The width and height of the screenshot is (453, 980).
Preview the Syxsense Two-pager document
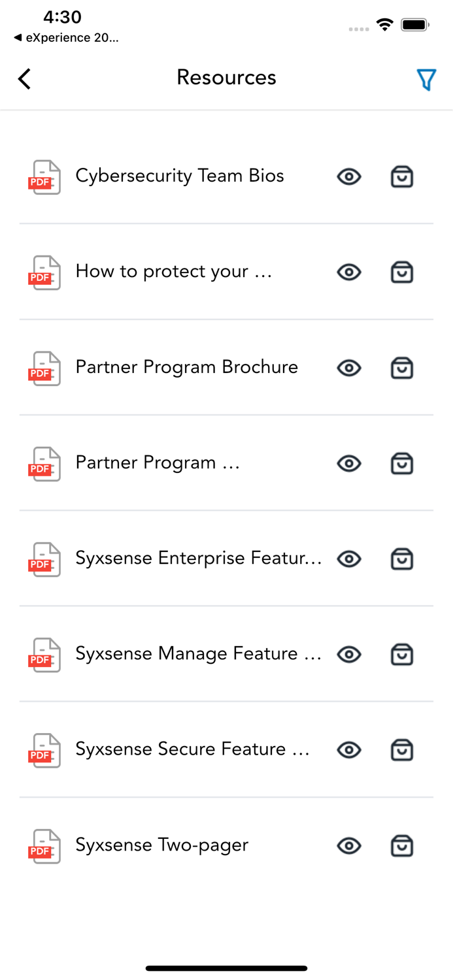click(x=348, y=845)
